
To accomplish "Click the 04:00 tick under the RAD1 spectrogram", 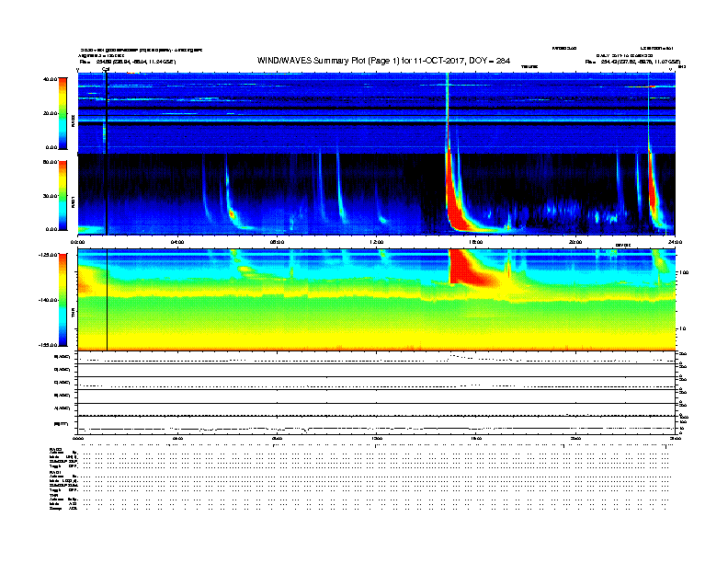I will click(x=177, y=242).
